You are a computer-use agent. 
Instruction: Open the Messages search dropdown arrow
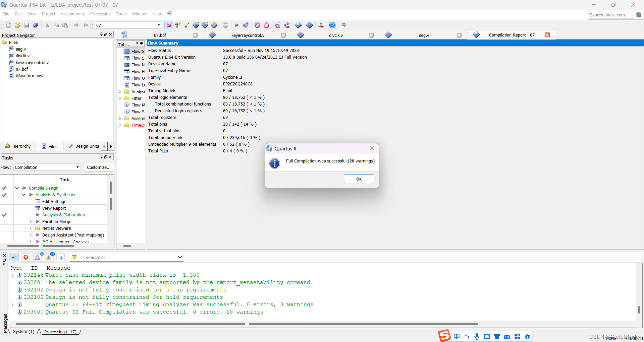point(180,257)
